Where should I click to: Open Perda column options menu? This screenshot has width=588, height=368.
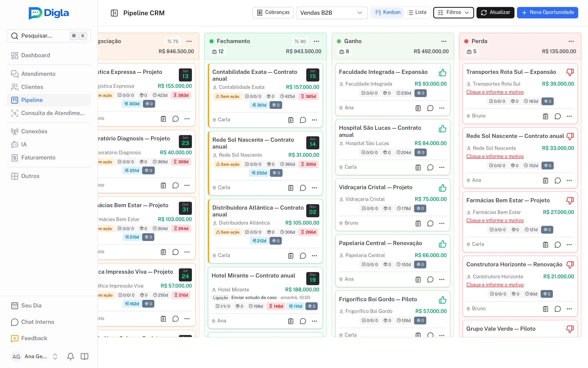[571, 41]
